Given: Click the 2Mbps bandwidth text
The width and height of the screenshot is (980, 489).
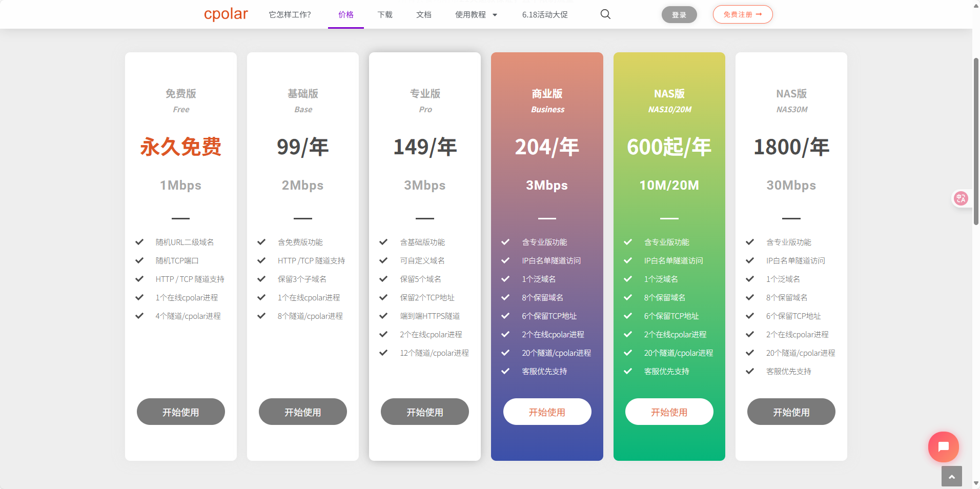Looking at the screenshot, I should point(303,185).
